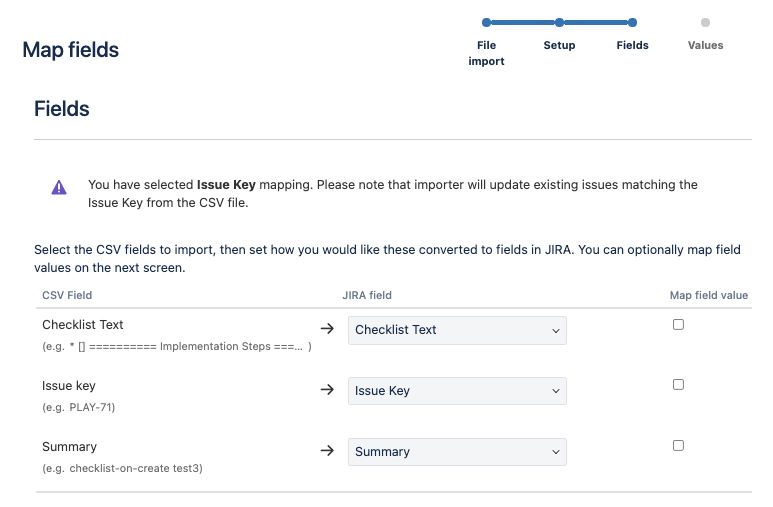The image size is (773, 507).
Task: Return to the Setup step label
Action: point(559,45)
